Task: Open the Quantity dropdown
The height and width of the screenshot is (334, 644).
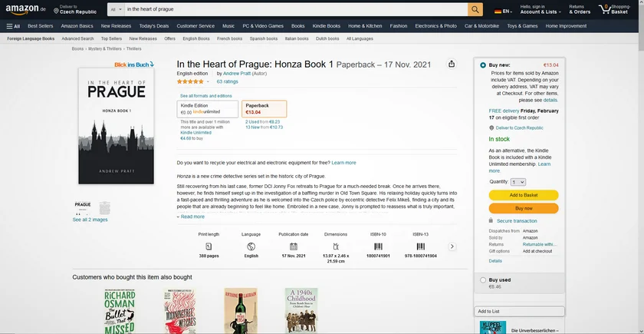Action: pyautogui.click(x=517, y=182)
